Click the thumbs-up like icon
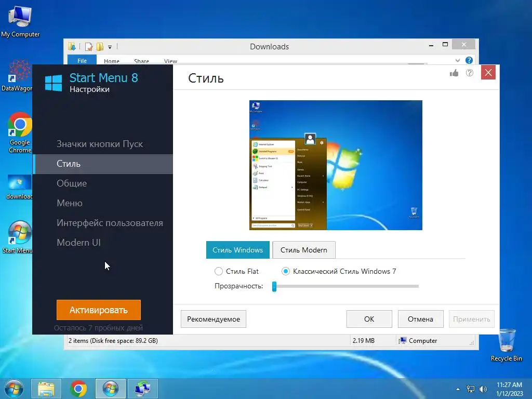This screenshot has height=399, width=532. click(x=454, y=73)
